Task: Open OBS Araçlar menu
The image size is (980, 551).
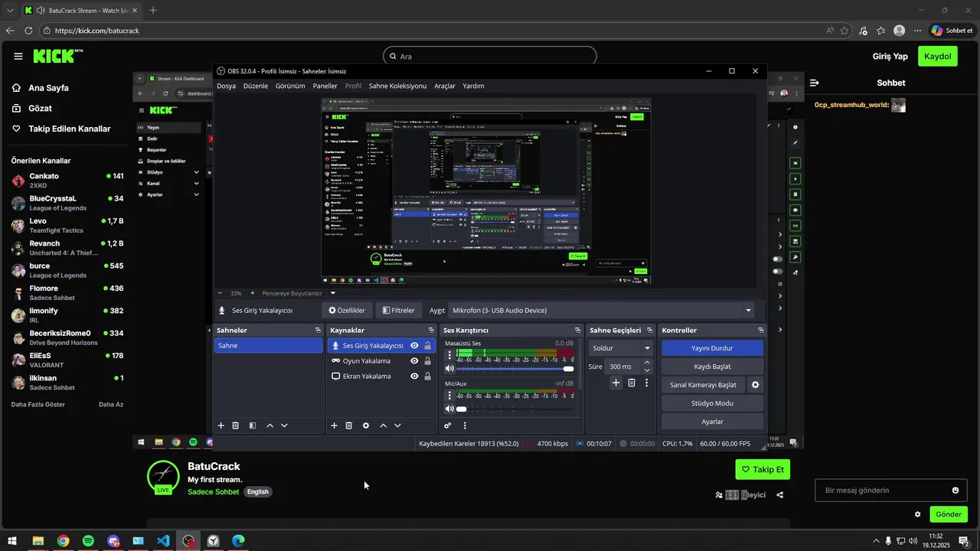Action: tap(445, 86)
